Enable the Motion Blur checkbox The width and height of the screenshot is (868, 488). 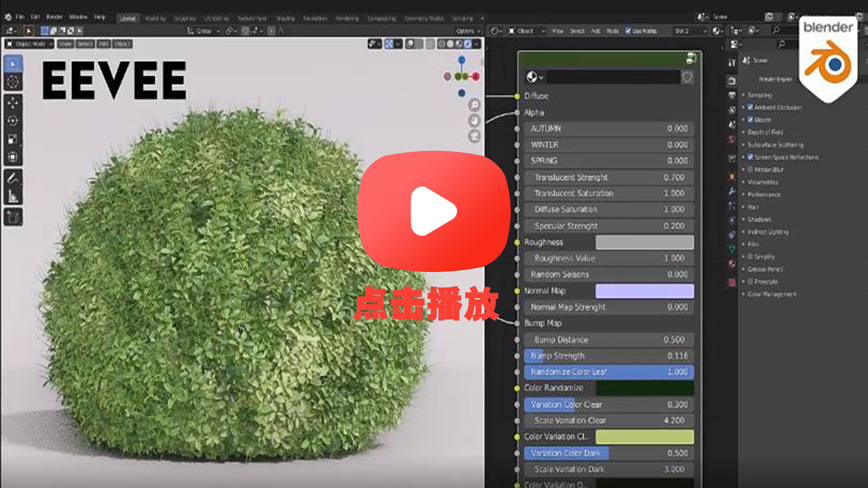750,169
